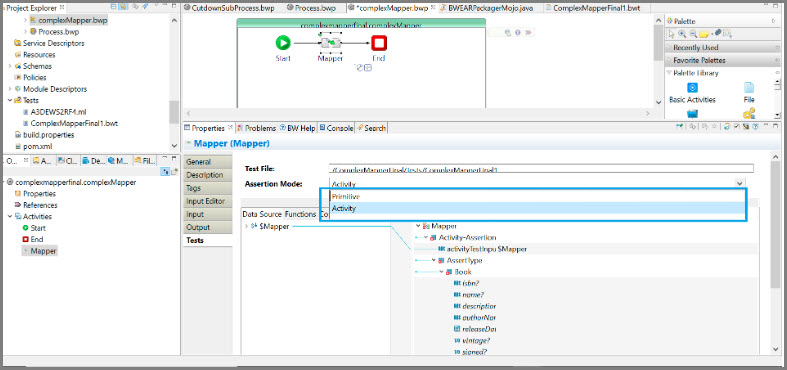Click the pin icon in Properties toolbar
This screenshot has height=370, width=787.
[x=681, y=128]
